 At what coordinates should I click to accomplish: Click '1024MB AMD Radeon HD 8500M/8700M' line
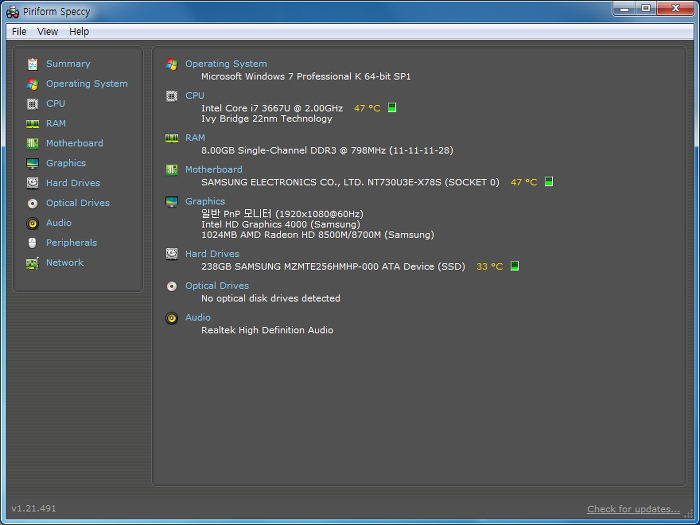(x=317, y=235)
